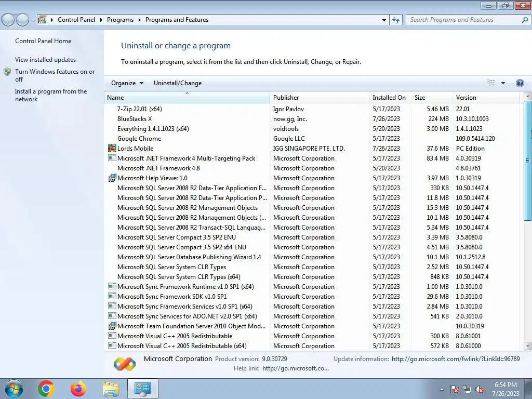
Task: Sort list by Name column header
Action: (187, 97)
